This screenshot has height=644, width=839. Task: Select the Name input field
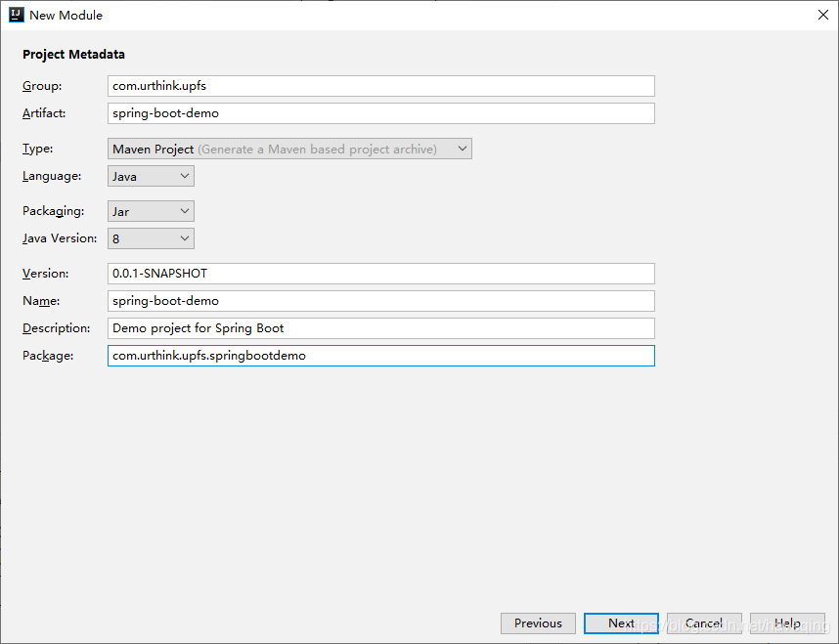click(381, 301)
